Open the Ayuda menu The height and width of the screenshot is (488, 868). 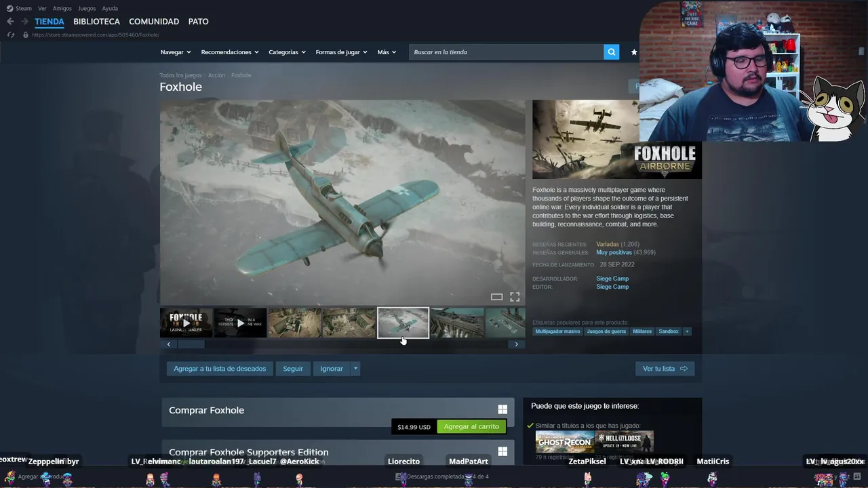(110, 8)
